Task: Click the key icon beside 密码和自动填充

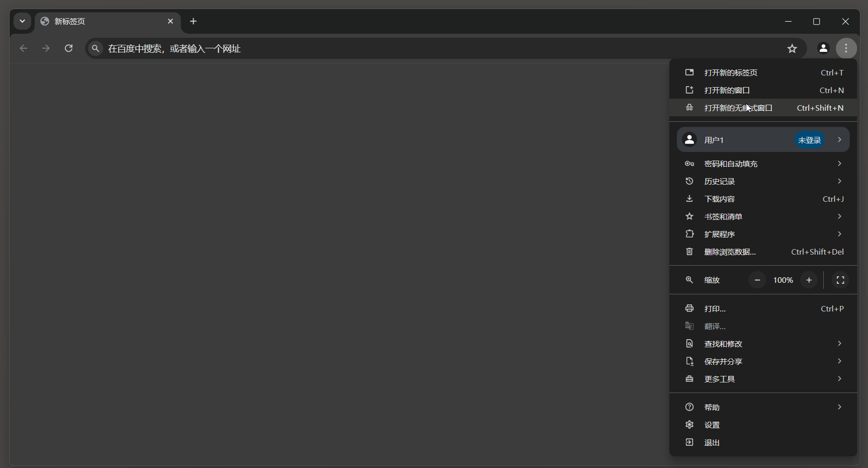Action: click(689, 164)
